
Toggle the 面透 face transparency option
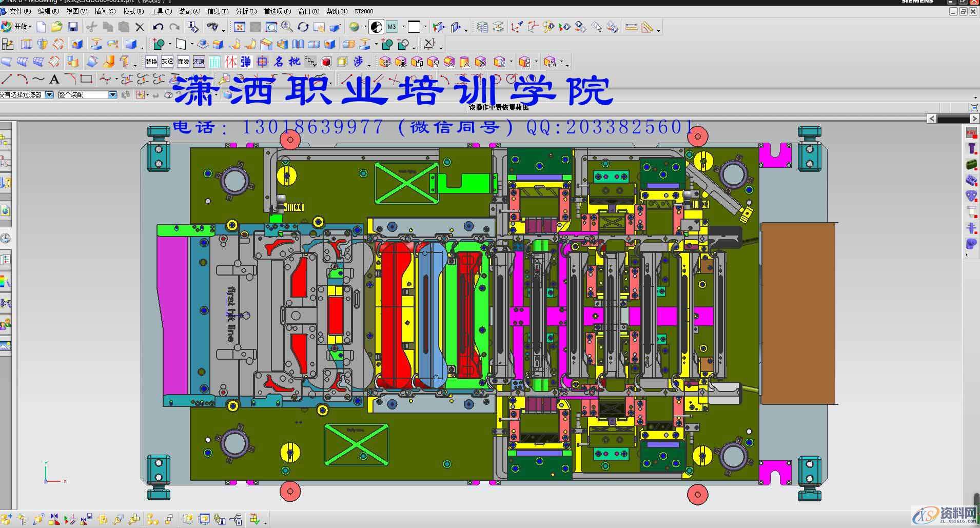click(184, 62)
